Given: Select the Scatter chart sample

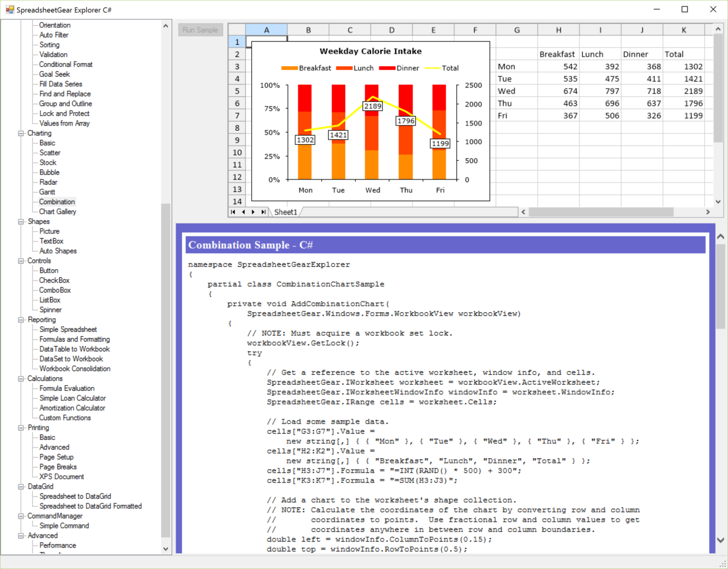Looking at the screenshot, I should pyautogui.click(x=49, y=153).
